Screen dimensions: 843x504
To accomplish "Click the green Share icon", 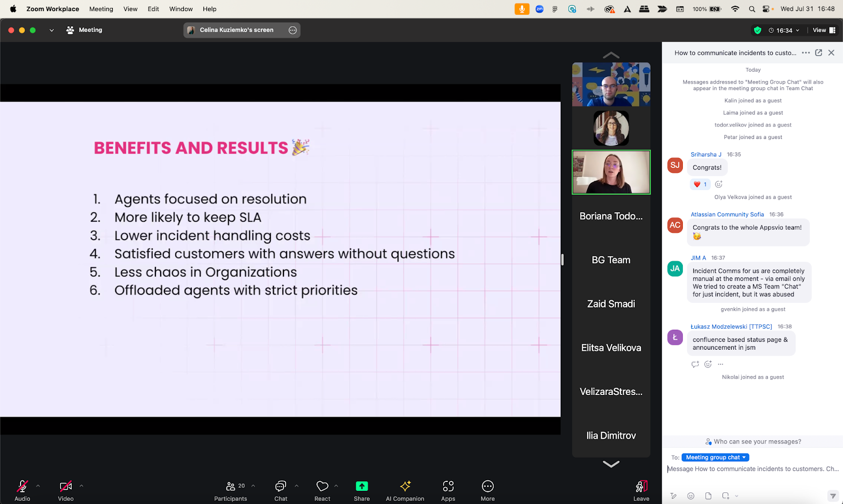I will [361, 486].
